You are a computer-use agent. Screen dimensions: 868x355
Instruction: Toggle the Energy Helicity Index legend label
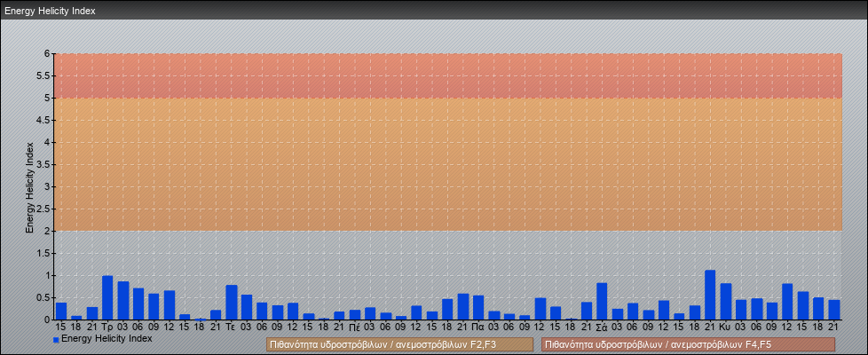click(107, 338)
